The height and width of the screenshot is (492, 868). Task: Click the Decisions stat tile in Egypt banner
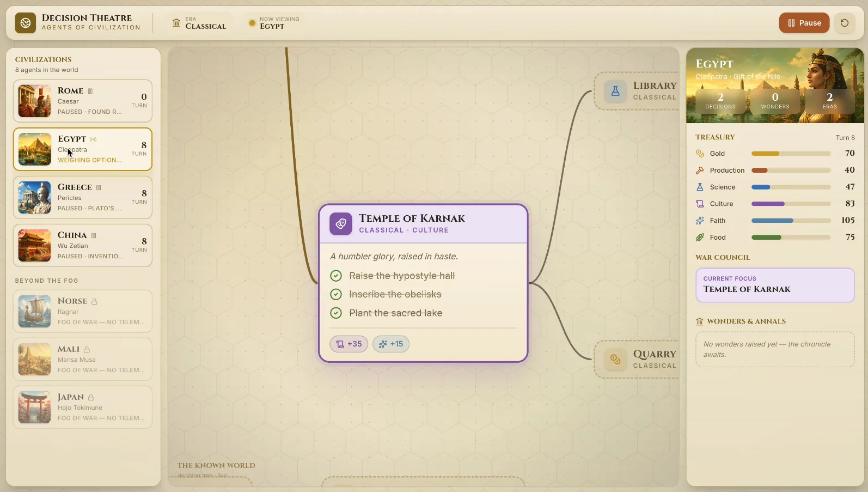click(720, 101)
